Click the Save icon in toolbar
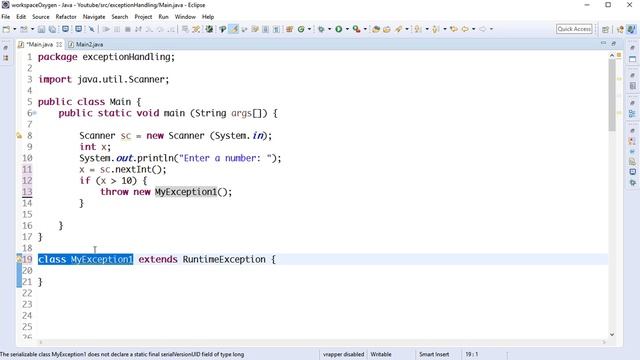 (41, 29)
